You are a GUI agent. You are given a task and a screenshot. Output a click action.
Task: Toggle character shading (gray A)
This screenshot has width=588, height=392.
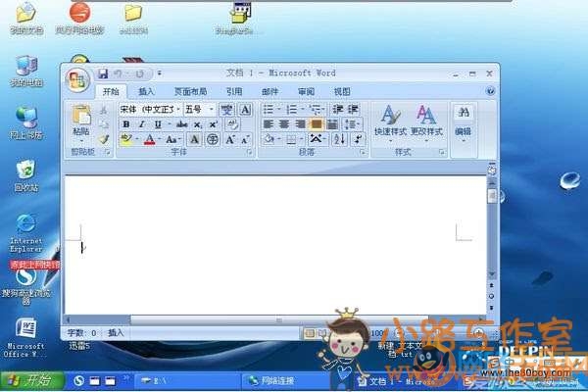pos(194,139)
